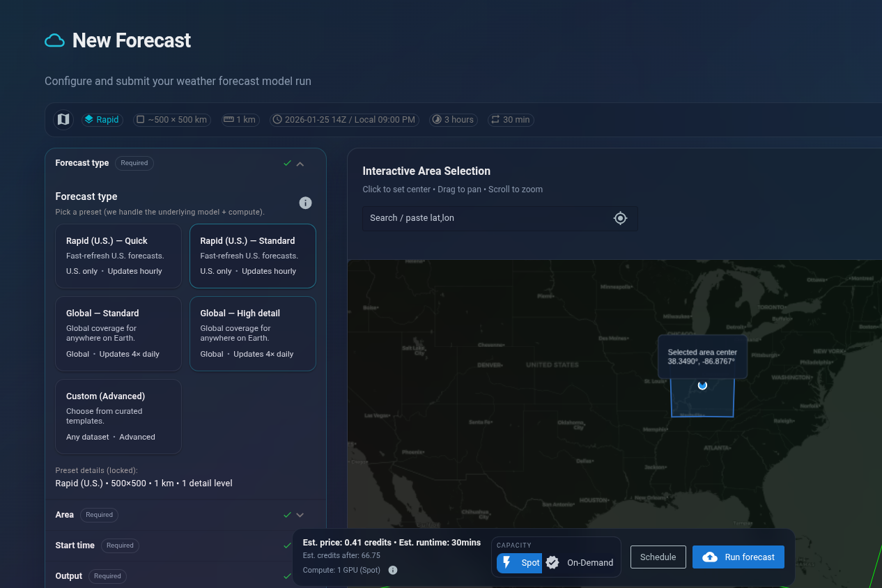
Task: Click the locate-me crosshair icon
Action: [x=620, y=218]
